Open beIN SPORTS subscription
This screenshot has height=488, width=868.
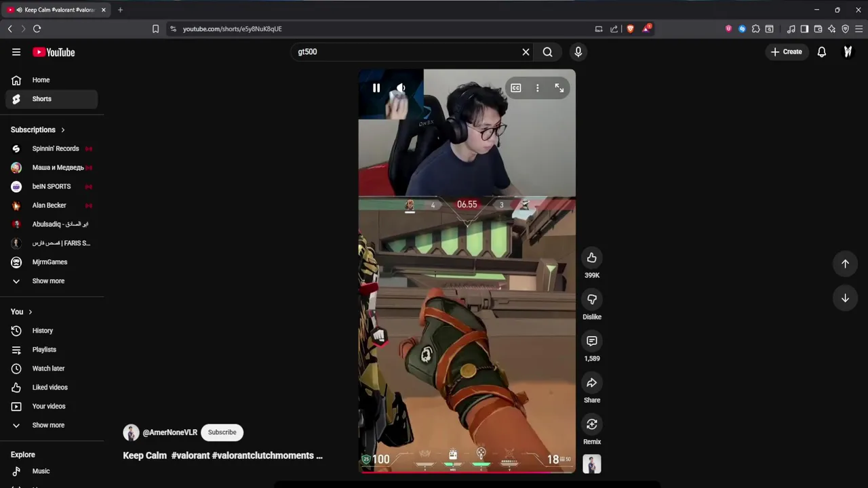[x=52, y=186]
